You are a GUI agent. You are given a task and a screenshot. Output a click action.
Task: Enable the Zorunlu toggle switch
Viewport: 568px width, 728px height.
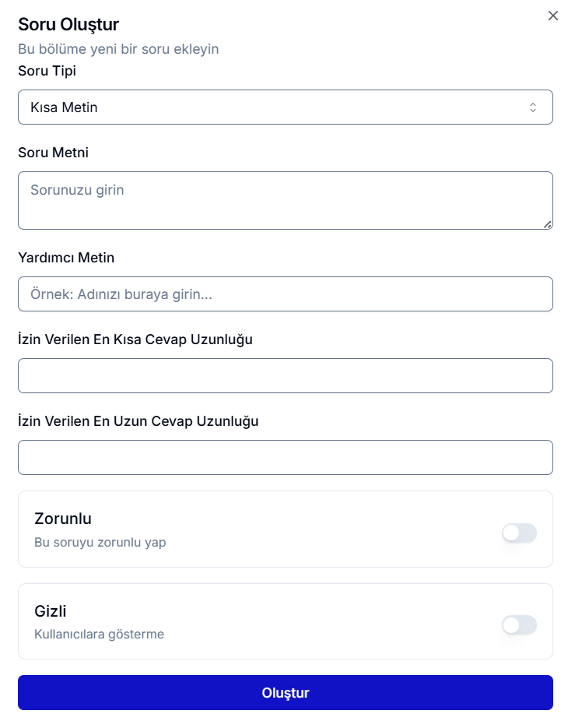(519, 533)
